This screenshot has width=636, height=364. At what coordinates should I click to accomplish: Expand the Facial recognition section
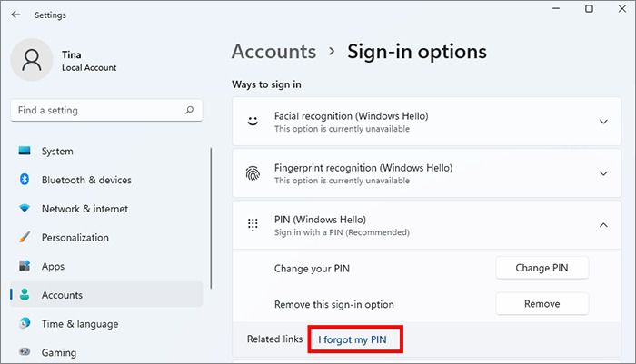click(x=603, y=122)
